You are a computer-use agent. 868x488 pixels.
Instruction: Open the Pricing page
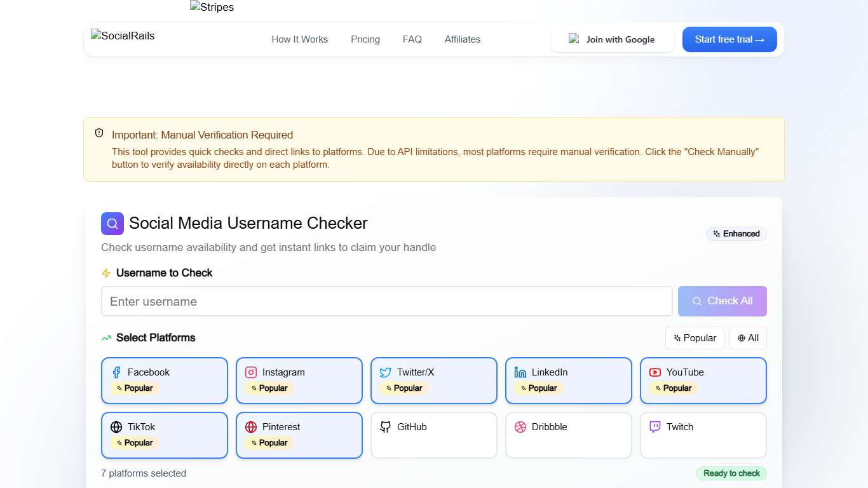(365, 39)
